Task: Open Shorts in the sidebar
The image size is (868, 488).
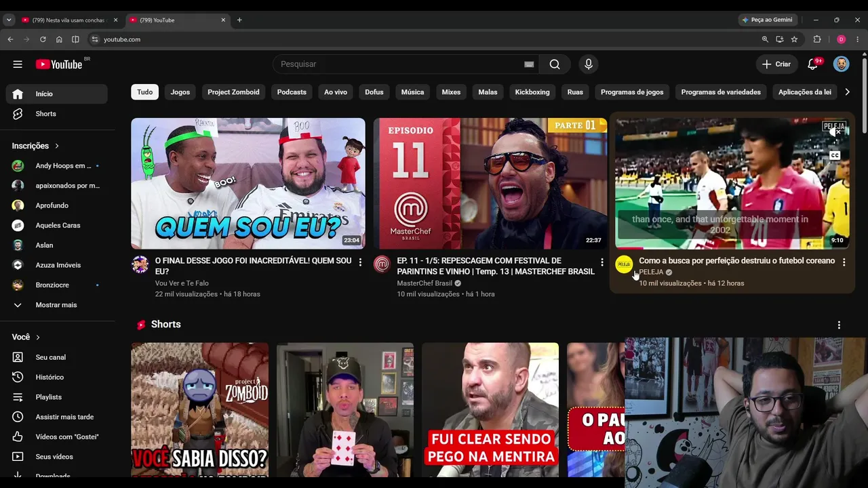Action: click(x=57, y=114)
